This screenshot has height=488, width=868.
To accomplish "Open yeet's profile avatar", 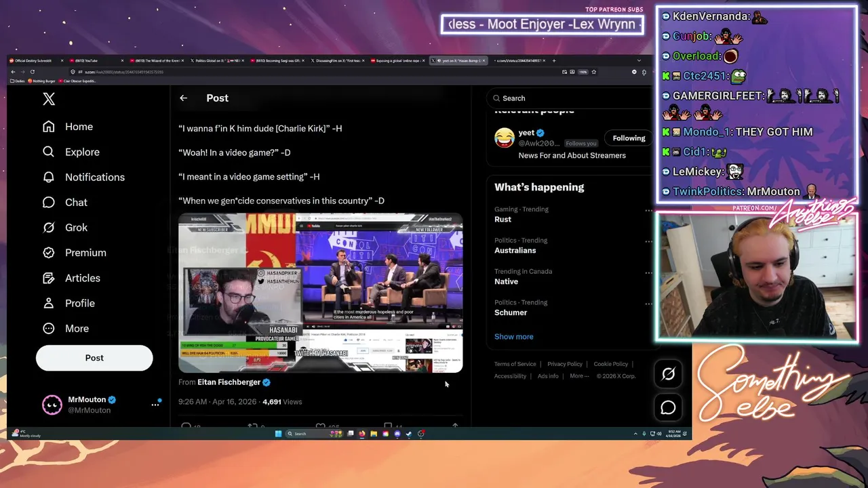I will [x=505, y=138].
